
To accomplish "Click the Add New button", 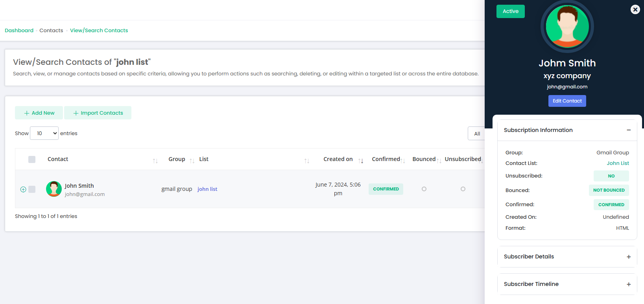I will click(x=39, y=113).
